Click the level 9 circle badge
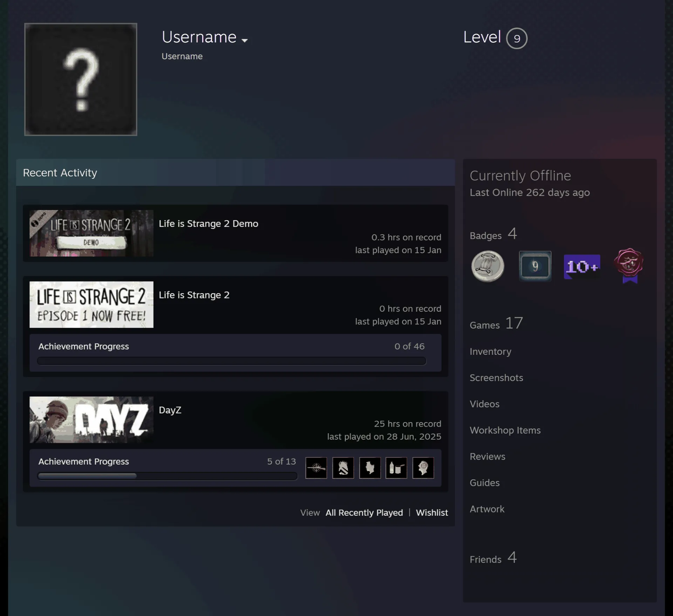Image resolution: width=673 pixels, height=616 pixels. [517, 38]
